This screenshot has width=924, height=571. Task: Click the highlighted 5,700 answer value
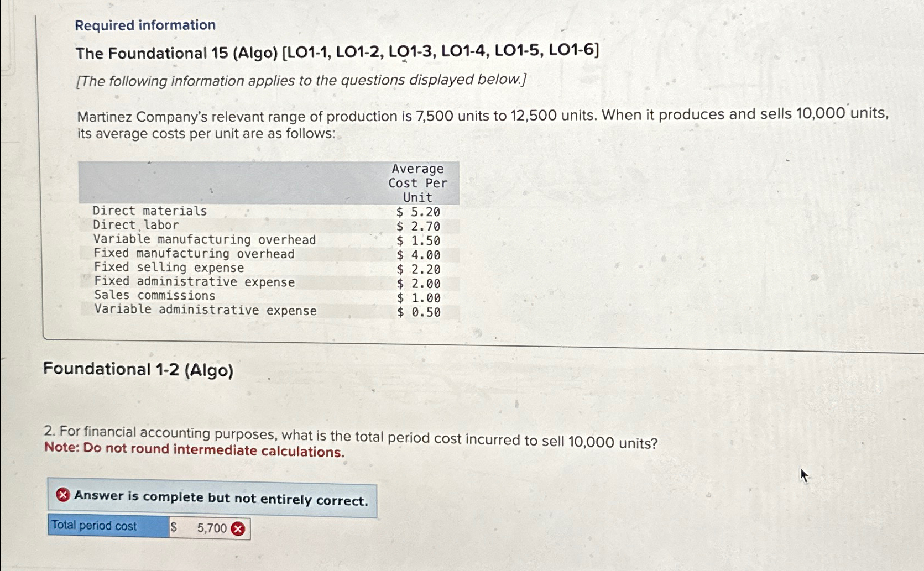[211, 528]
